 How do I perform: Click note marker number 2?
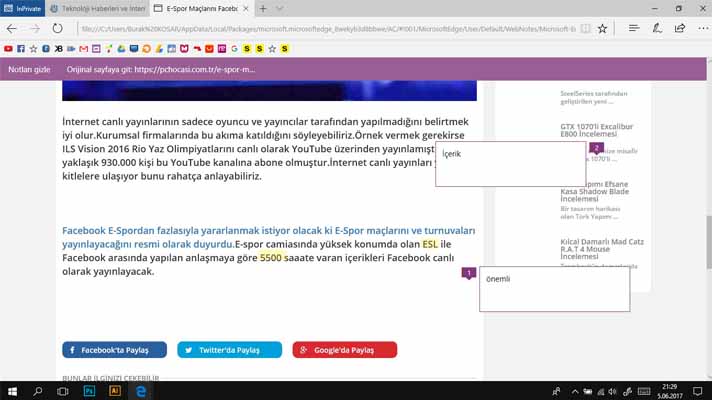596,148
